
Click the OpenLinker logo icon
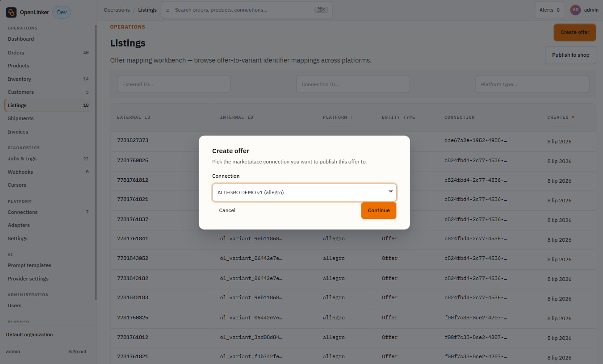(x=11, y=13)
